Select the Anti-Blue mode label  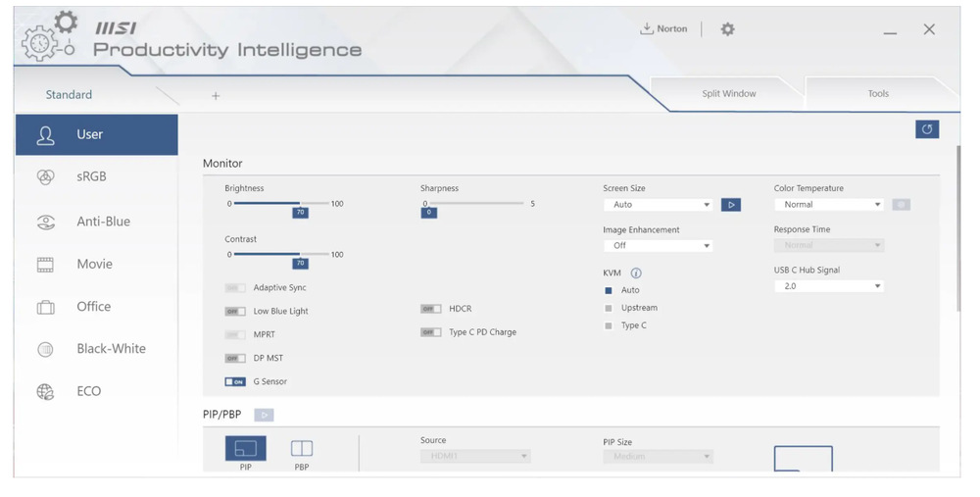[x=103, y=222]
